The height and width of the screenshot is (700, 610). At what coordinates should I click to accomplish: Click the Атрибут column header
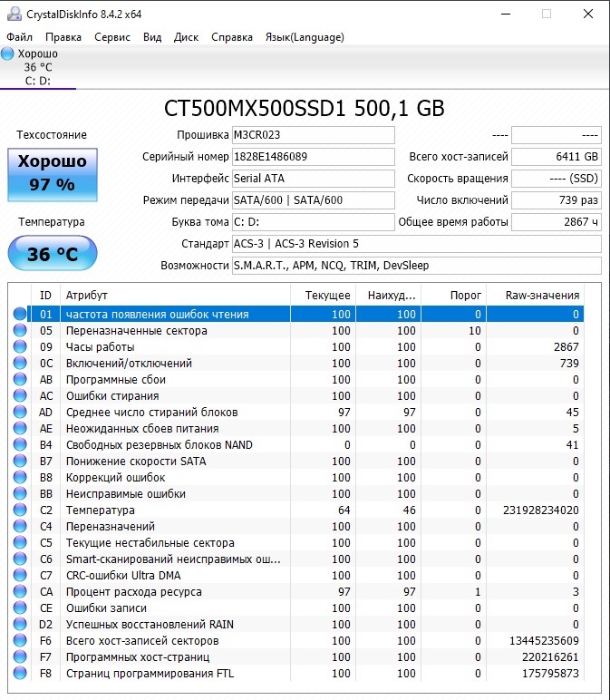175,295
